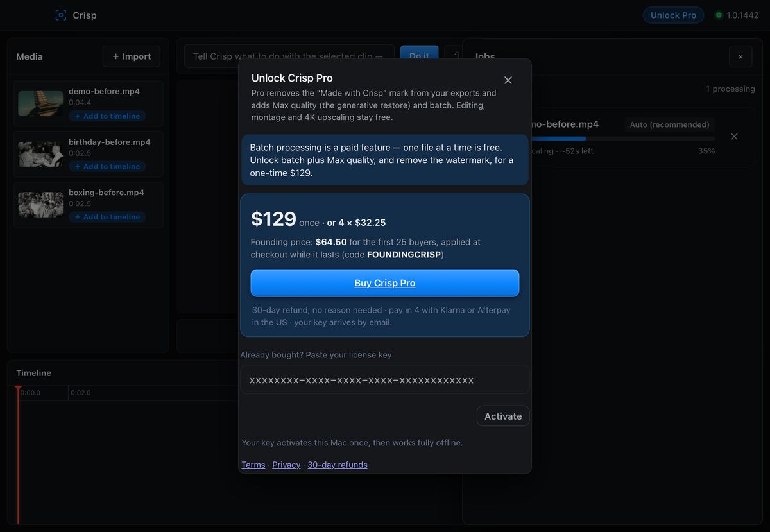Select the birthday-before.mp4 thumbnail
The height and width of the screenshot is (532, 770).
[40, 154]
